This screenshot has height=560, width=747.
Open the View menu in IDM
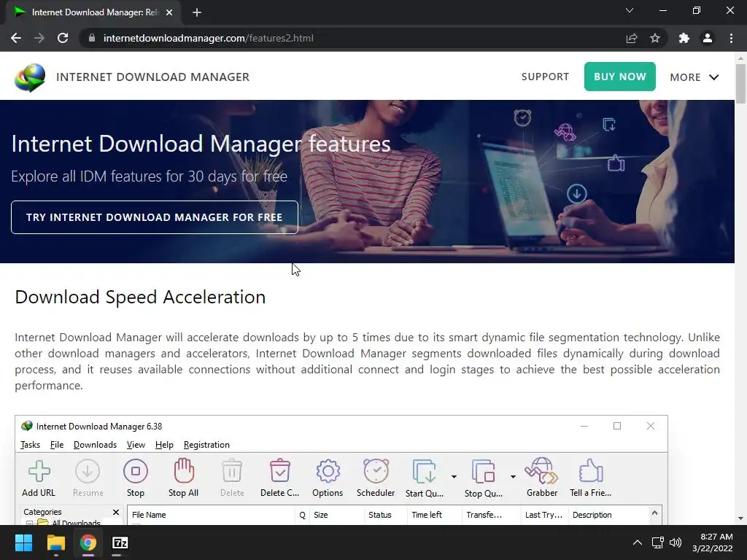[136, 445]
